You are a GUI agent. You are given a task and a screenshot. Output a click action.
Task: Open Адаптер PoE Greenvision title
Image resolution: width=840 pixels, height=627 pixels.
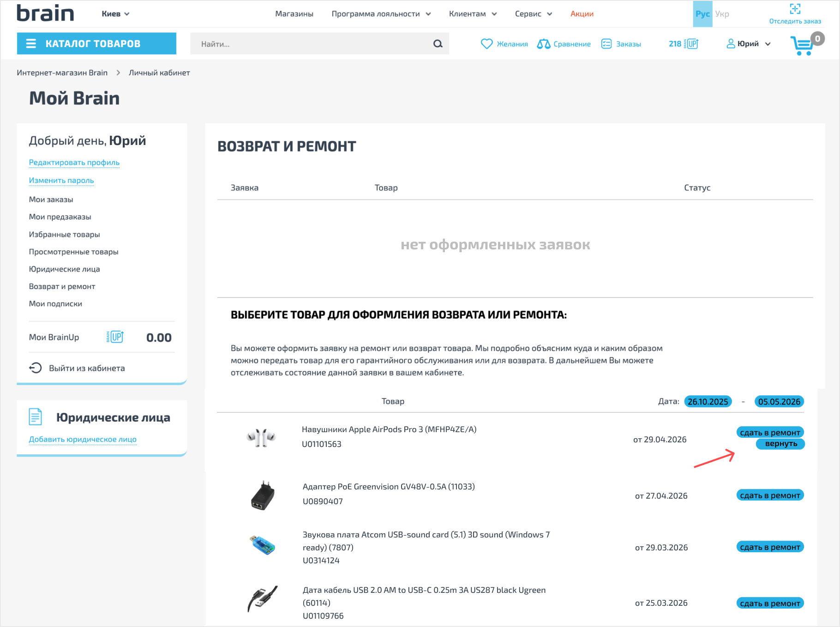(x=389, y=487)
